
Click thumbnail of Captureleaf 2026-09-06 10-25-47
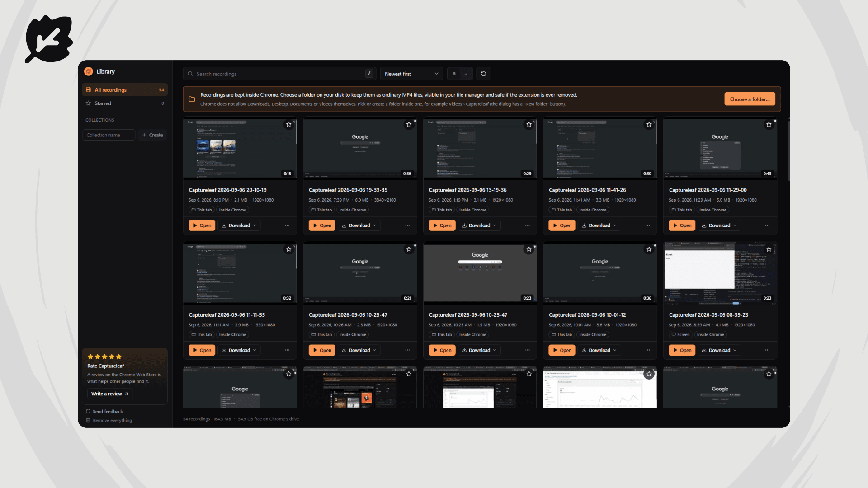[480, 273]
